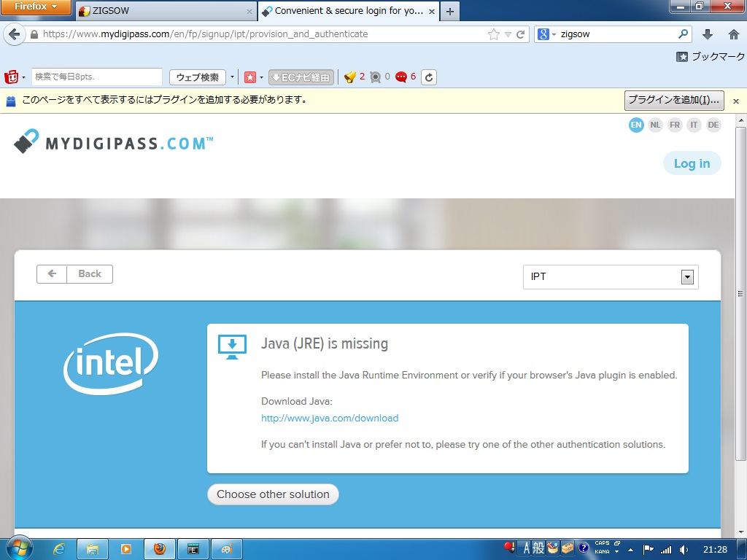Click the Firefox taskbar button

click(160, 549)
